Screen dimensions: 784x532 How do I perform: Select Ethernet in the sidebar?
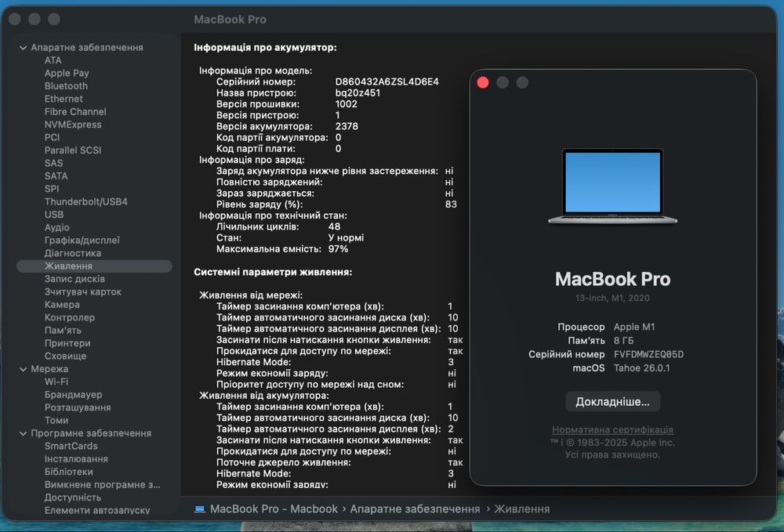tap(64, 99)
